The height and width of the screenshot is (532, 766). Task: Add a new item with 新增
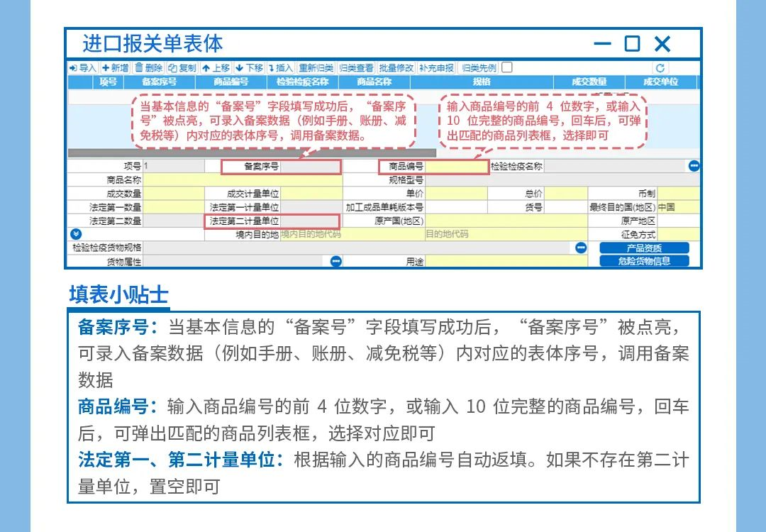[x=116, y=68]
